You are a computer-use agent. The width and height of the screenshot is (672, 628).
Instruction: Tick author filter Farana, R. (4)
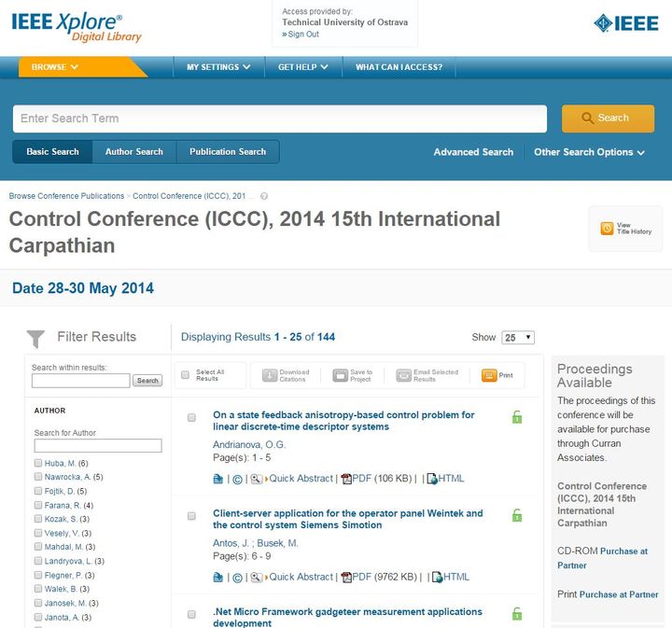(x=38, y=505)
